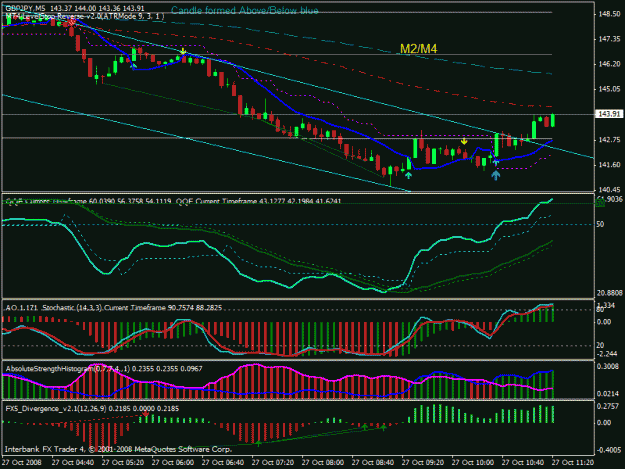Click the '27 Oct 08:40' time axis label

click(x=373, y=463)
